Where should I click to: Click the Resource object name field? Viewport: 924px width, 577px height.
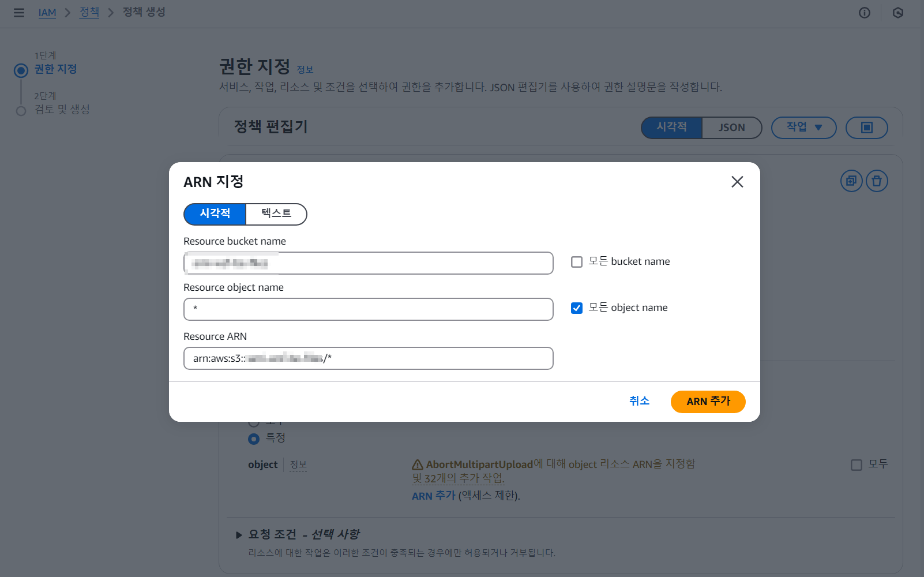click(x=368, y=309)
